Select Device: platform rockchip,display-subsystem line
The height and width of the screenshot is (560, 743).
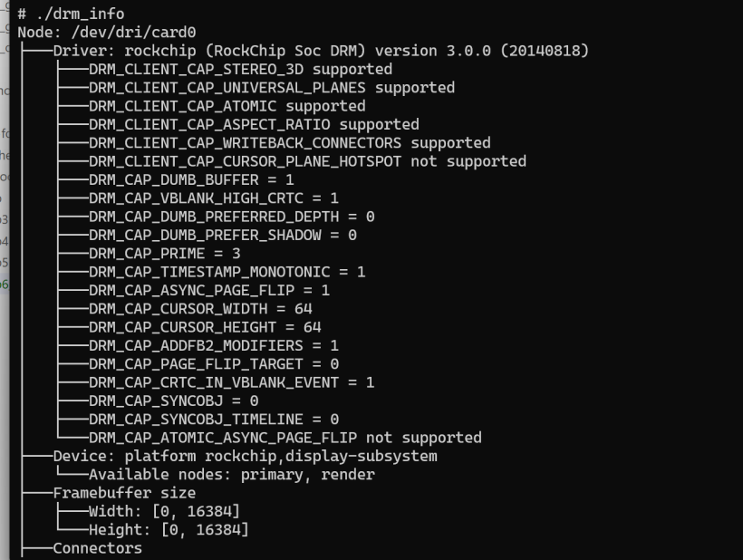pyautogui.click(x=245, y=456)
